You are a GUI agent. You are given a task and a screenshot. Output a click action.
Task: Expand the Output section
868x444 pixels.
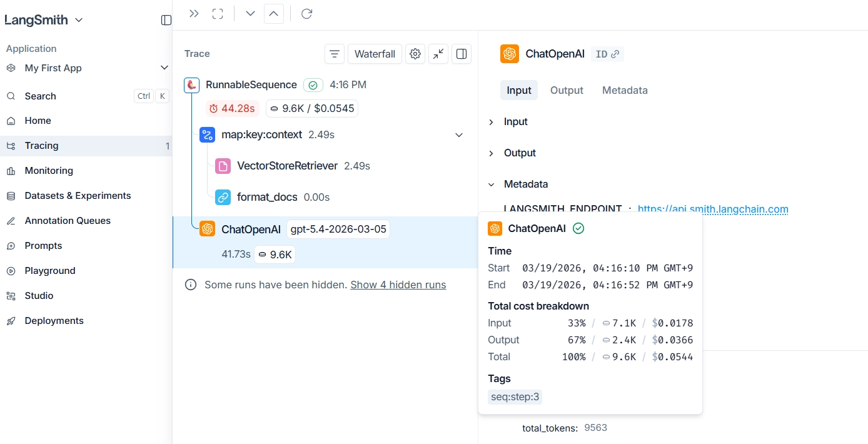tap(491, 153)
